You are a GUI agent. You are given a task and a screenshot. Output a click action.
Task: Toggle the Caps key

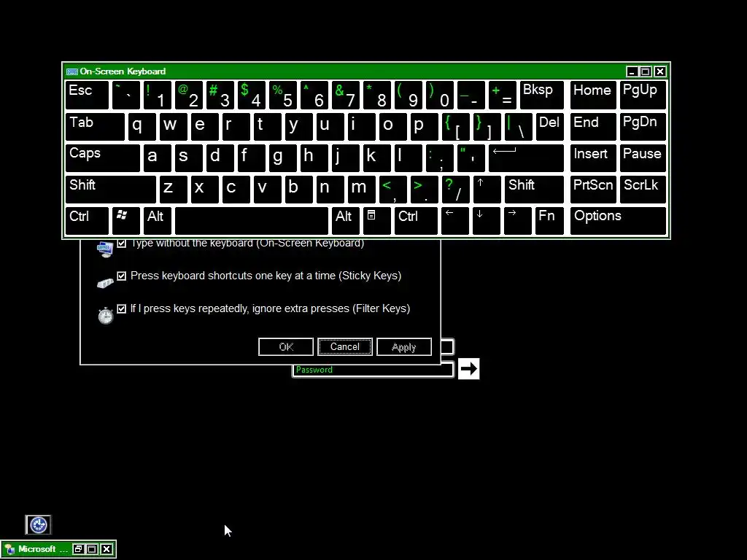[x=103, y=157]
